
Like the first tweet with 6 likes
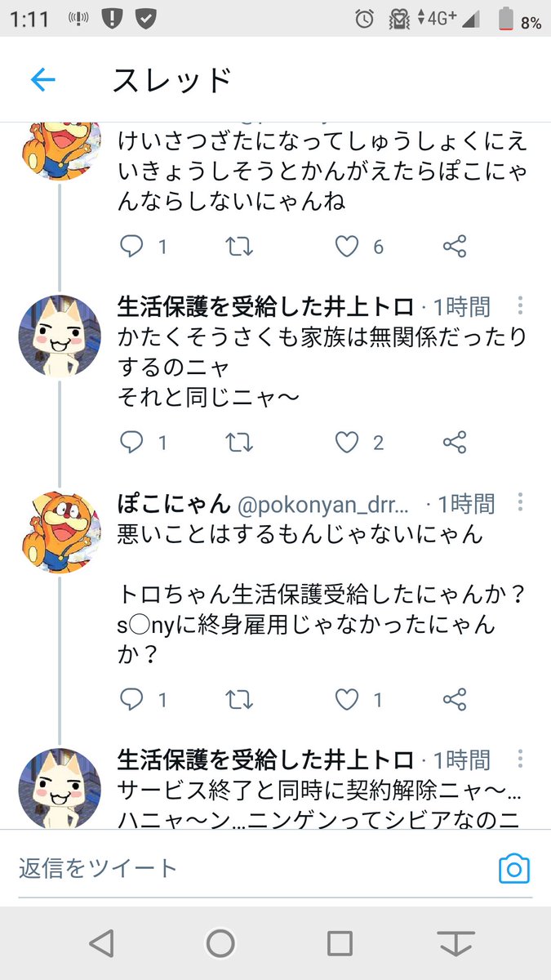[348, 247]
